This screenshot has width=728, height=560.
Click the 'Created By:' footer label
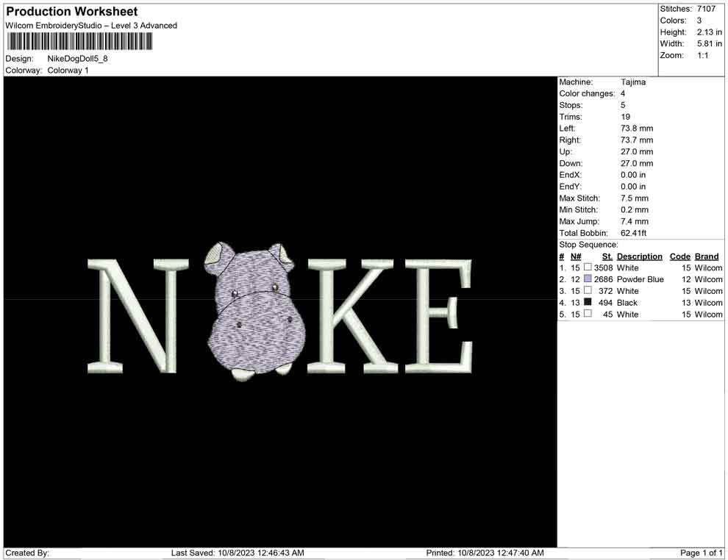27,553
